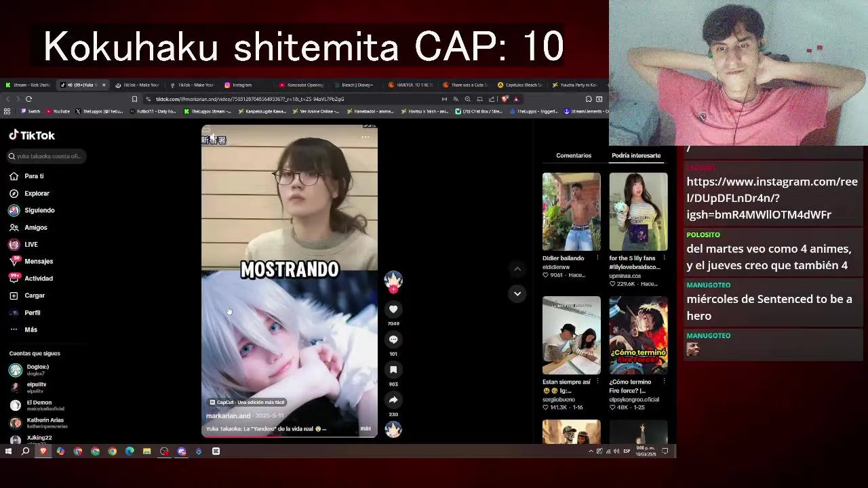Show hidden system tray icons
The image size is (868, 488).
pos(591,451)
